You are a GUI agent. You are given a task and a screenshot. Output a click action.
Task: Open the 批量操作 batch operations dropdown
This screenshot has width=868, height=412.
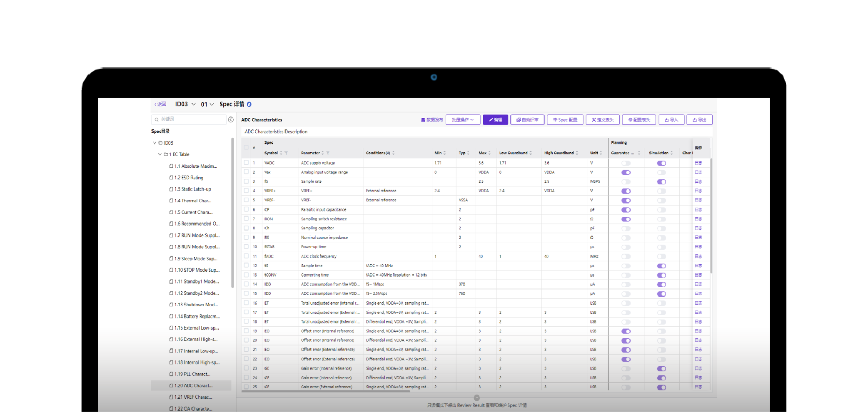coord(463,120)
